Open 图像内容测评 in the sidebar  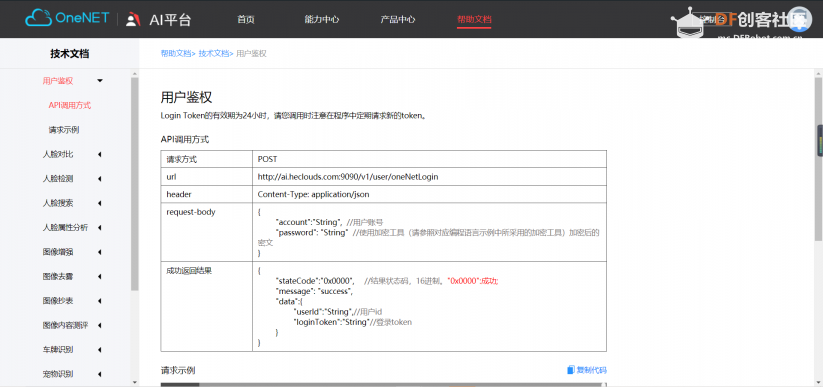click(x=65, y=325)
